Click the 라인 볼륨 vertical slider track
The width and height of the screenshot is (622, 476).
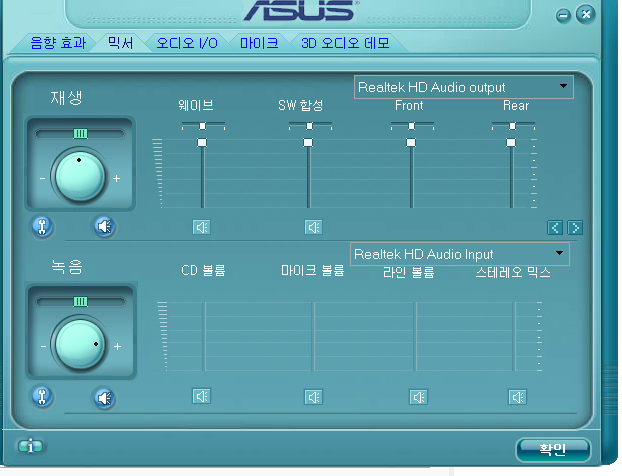(415, 336)
